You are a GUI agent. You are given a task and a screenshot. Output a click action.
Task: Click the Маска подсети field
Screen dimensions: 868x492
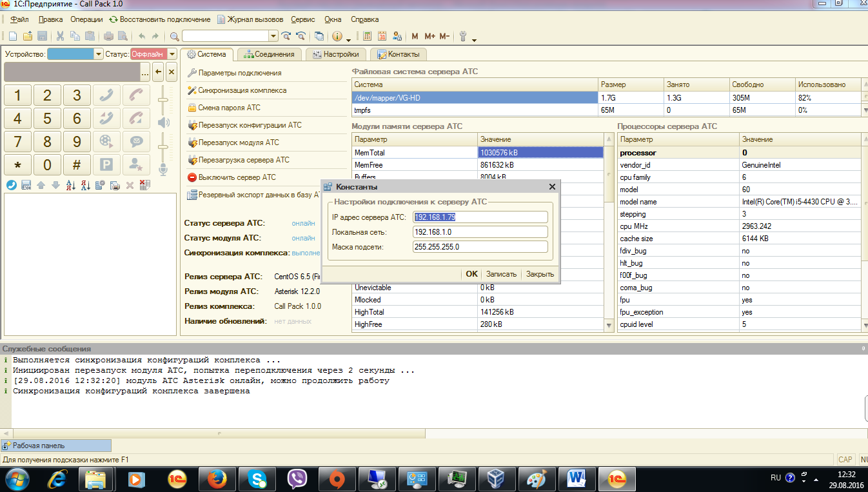(x=480, y=246)
